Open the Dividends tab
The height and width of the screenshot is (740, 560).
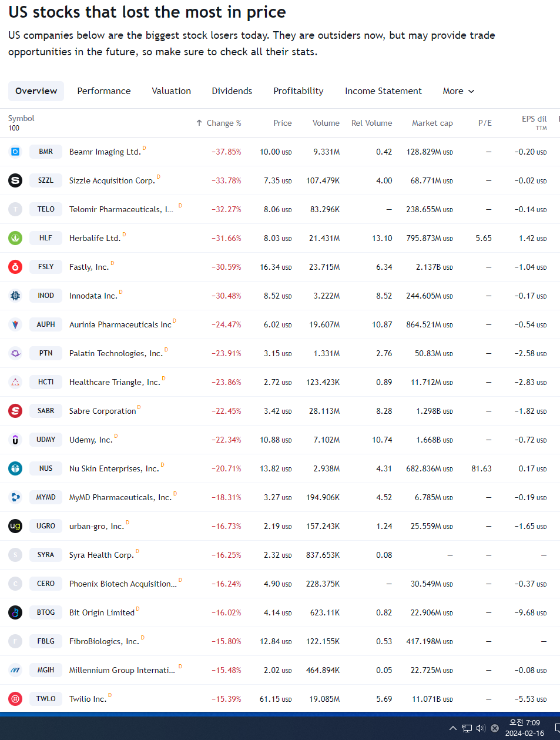pyautogui.click(x=232, y=91)
